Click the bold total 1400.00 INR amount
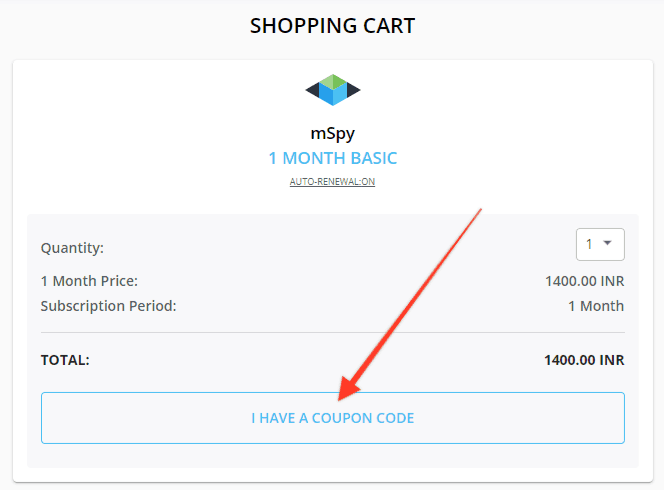 (x=584, y=360)
